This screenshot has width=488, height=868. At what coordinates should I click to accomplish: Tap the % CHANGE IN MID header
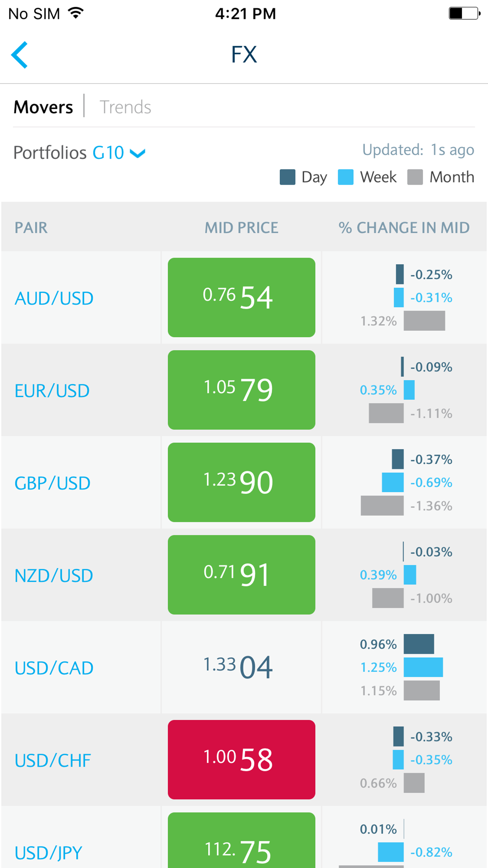pyautogui.click(x=404, y=228)
